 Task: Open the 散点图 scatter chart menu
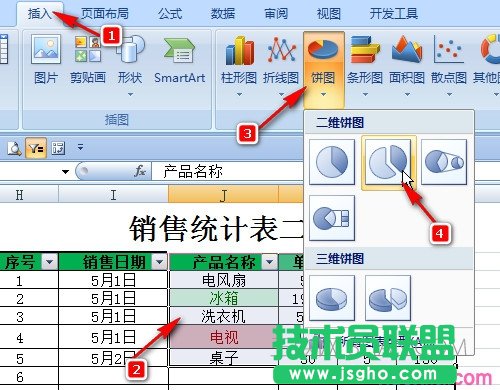449,59
